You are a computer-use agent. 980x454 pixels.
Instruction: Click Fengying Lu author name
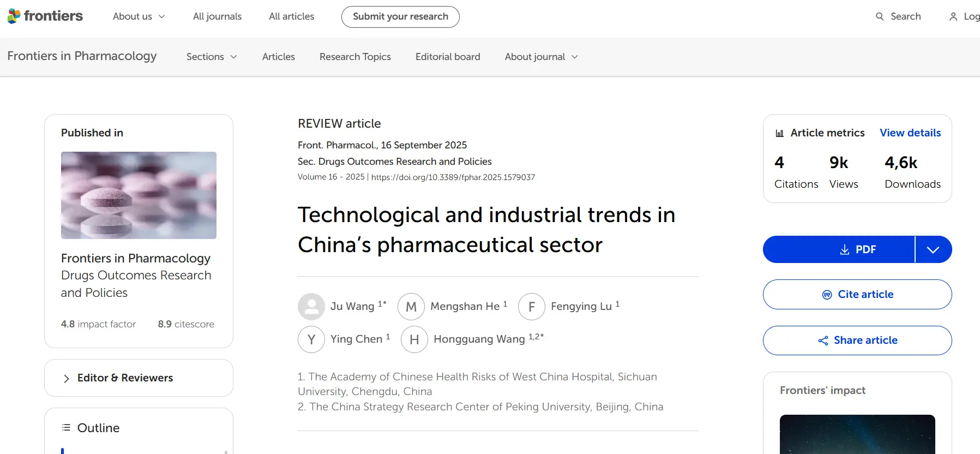coord(581,307)
